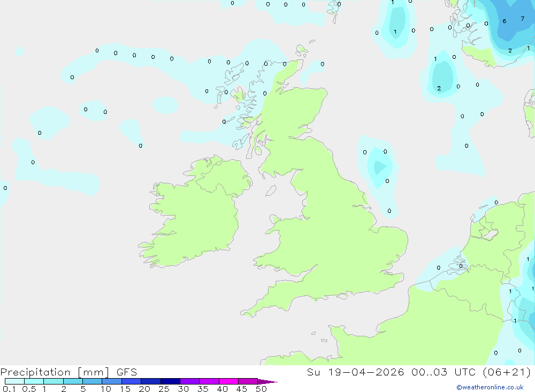Click the 'Su 19-04-2026' date text

coord(355,372)
